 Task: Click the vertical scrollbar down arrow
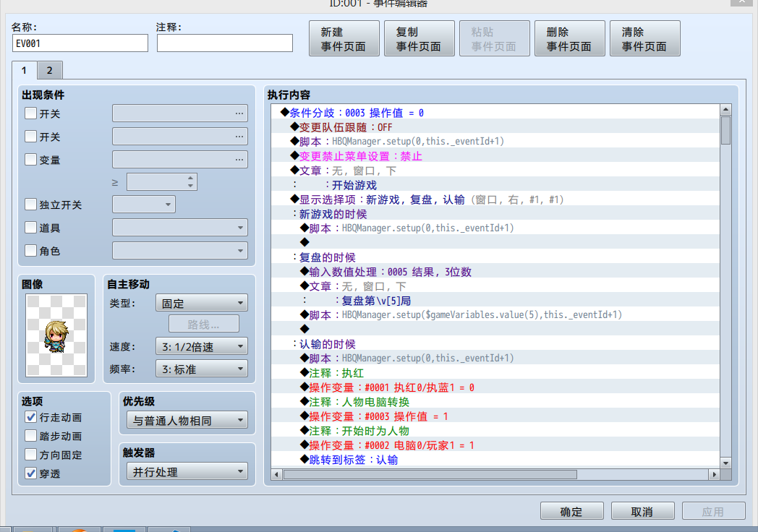coord(725,463)
